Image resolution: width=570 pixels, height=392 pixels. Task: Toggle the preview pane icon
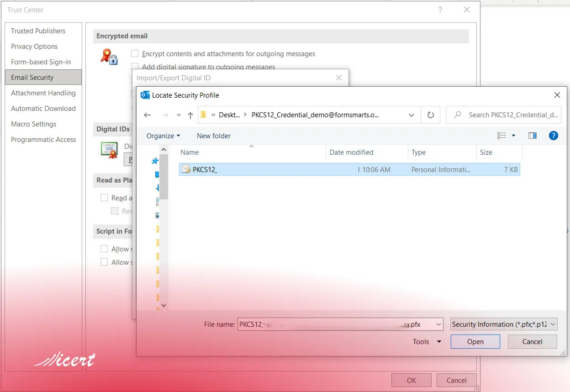click(532, 136)
